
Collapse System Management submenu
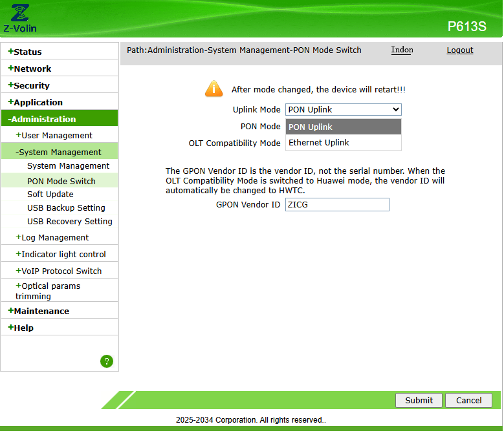60,152
